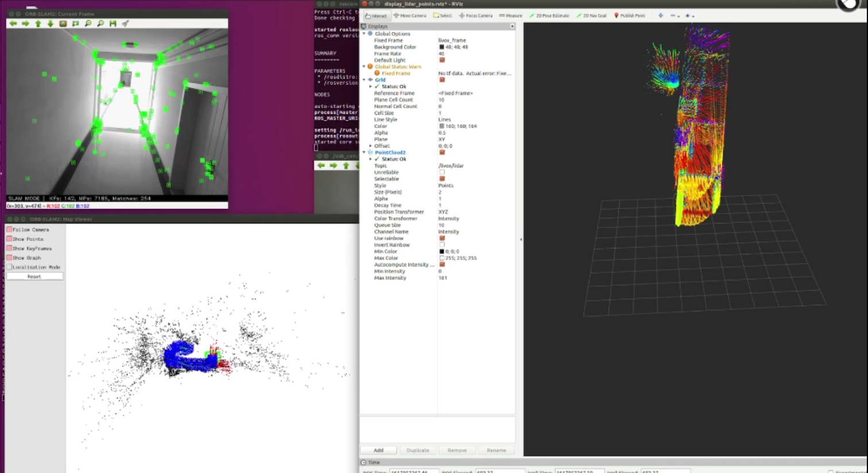Click the Fixed Frame value livox_frame
The height and width of the screenshot is (473, 868).
[x=452, y=40]
